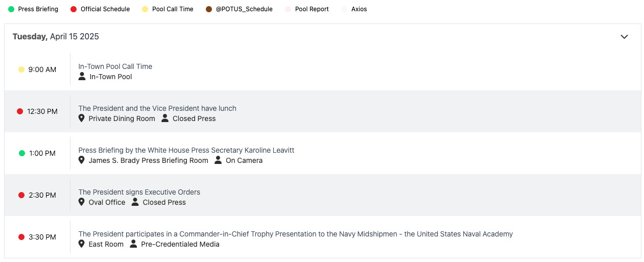Toggle the Press Briefing legend filter
Image resolution: width=644 pixels, height=262 pixels.
tap(33, 9)
